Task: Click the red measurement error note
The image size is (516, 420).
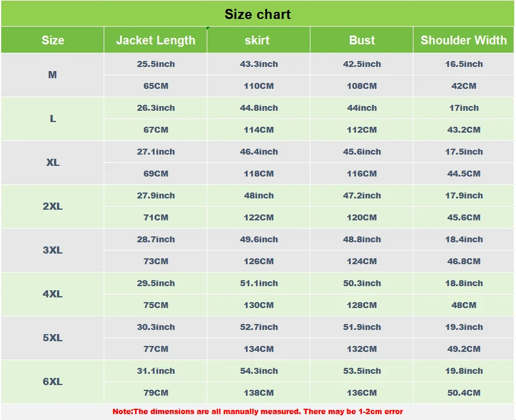Action: point(258,411)
